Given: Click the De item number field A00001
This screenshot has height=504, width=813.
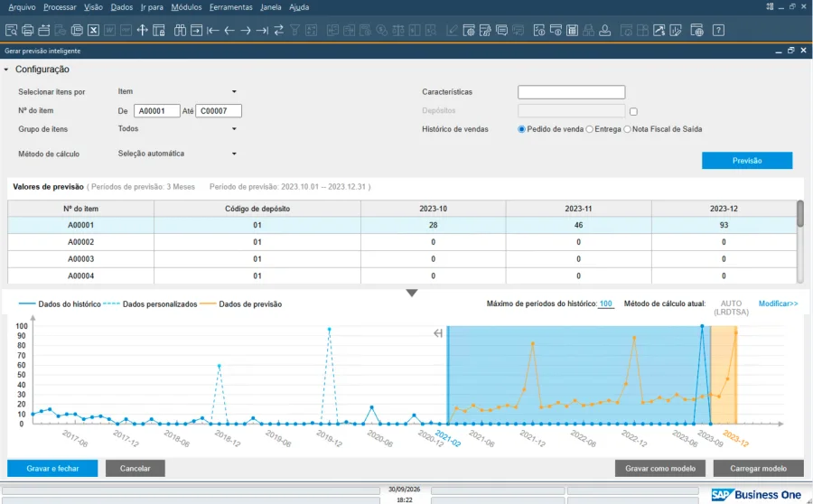Looking at the screenshot, I should pyautogui.click(x=157, y=111).
